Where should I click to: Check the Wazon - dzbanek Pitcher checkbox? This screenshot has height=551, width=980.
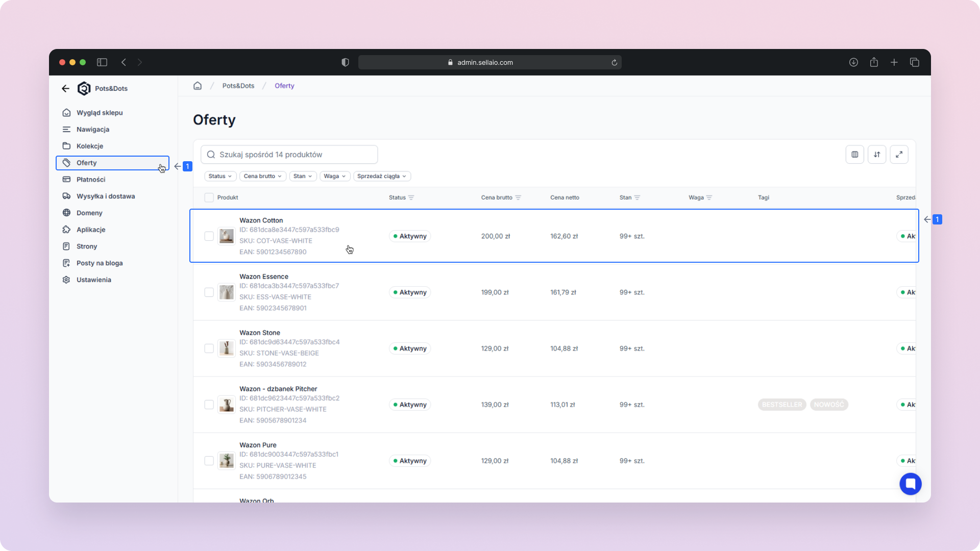[209, 405]
